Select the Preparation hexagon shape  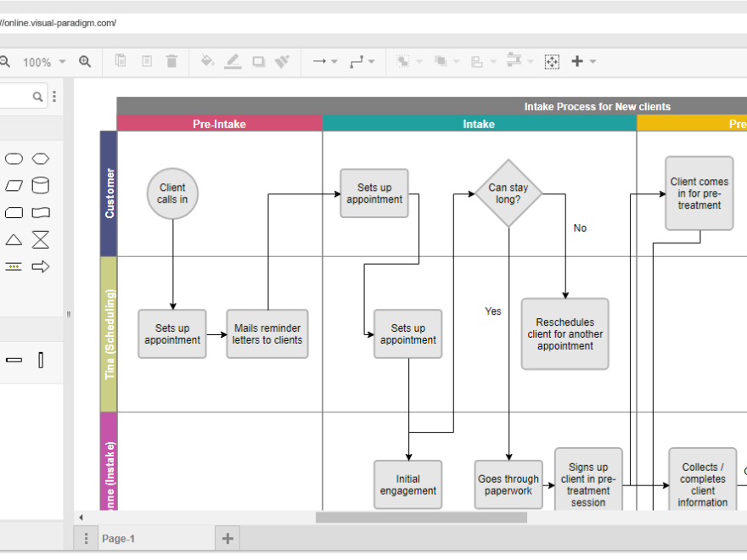[40, 158]
